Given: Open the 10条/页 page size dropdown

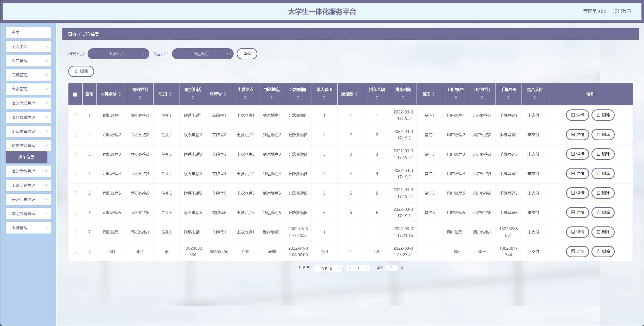Looking at the screenshot, I should 328,268.
